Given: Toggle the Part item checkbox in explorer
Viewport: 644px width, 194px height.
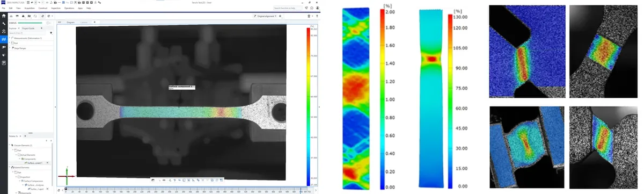Looking at the screenshot, I should (12, 43).
